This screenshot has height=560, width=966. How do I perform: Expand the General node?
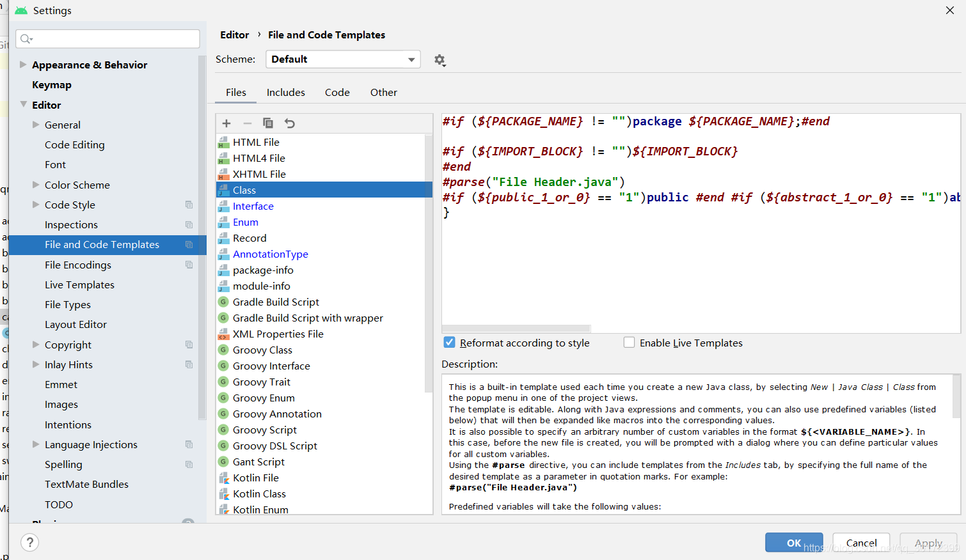coord(36,125)
